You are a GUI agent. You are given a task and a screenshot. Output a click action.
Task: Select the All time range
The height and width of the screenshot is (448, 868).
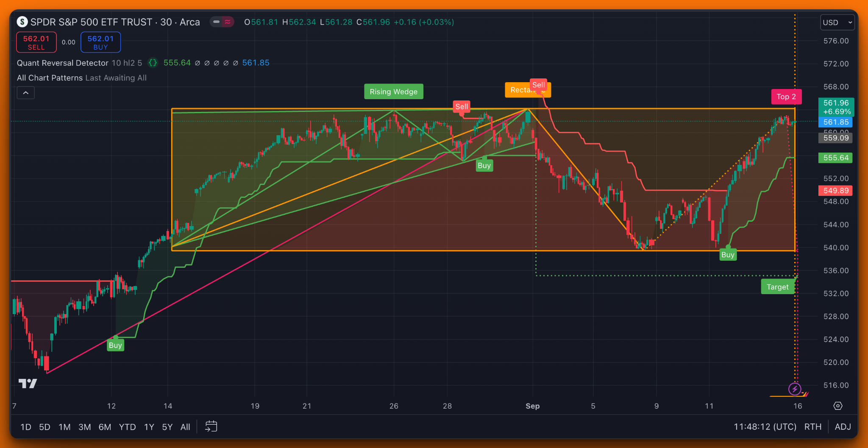(x=185, y=427)
